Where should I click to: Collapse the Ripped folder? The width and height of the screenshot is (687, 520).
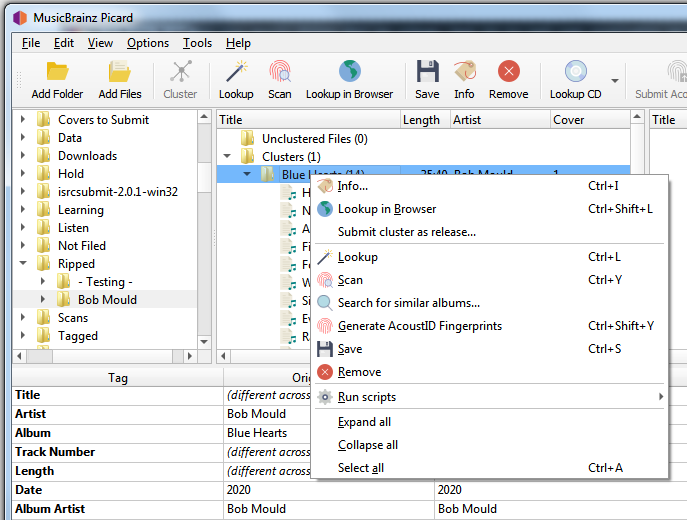point(23,263)
